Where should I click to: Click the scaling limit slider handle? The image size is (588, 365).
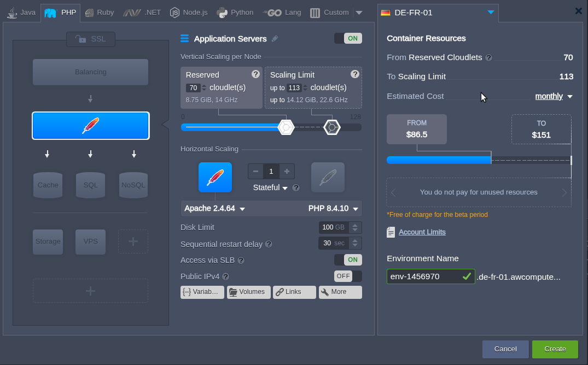[332, 127]
